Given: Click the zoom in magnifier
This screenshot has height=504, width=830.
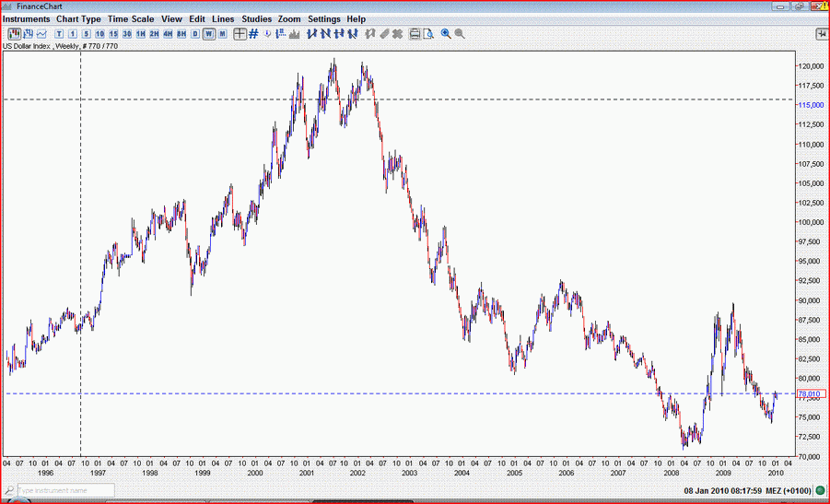Looking at the screenshot, I should (x=446, y=34).
